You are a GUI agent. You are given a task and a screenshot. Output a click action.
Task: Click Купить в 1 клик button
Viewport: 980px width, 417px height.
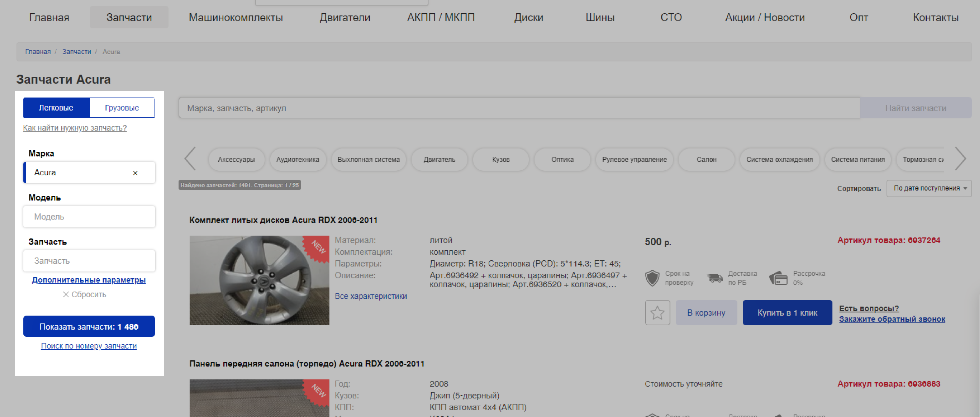point(787,313)
